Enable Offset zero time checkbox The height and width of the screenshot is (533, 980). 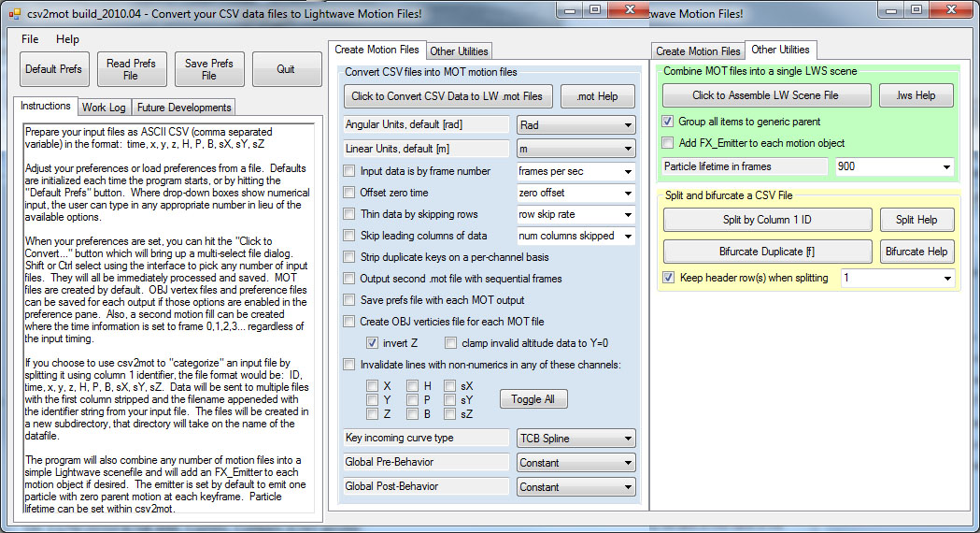pyautogui.click(x=349, y=193)
